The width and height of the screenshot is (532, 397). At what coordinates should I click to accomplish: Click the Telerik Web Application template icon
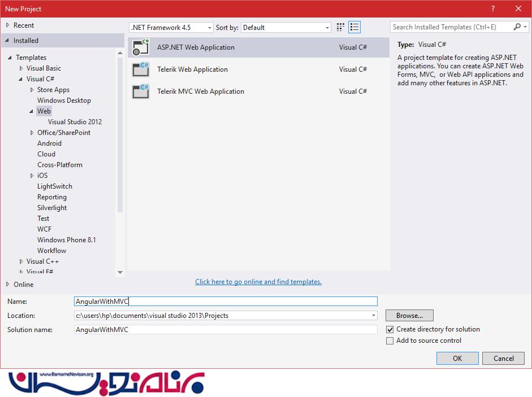(140, 69)
